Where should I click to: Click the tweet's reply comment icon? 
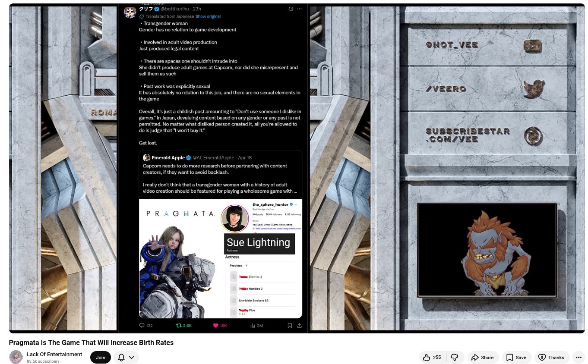coord(142,325)
